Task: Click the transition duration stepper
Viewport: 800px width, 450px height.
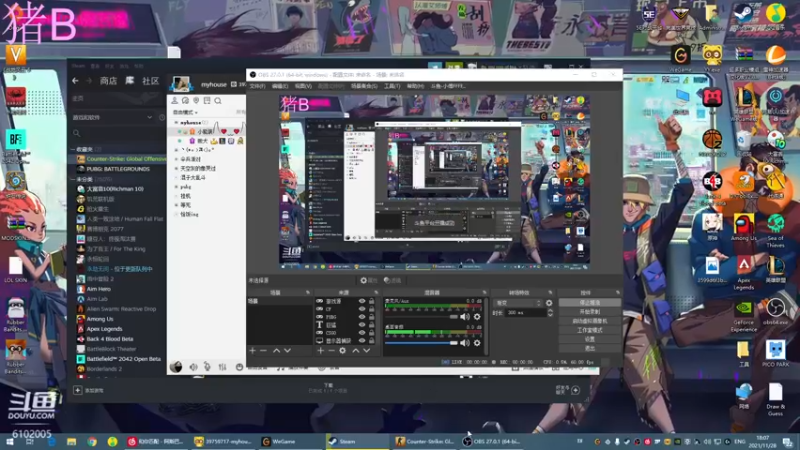Action: point(550,312)
